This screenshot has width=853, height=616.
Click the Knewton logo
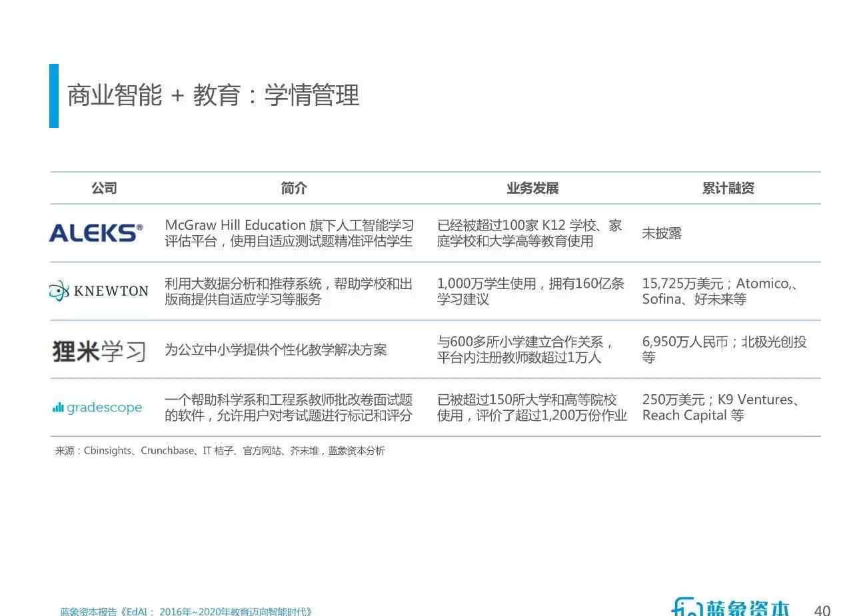[99, 291]
